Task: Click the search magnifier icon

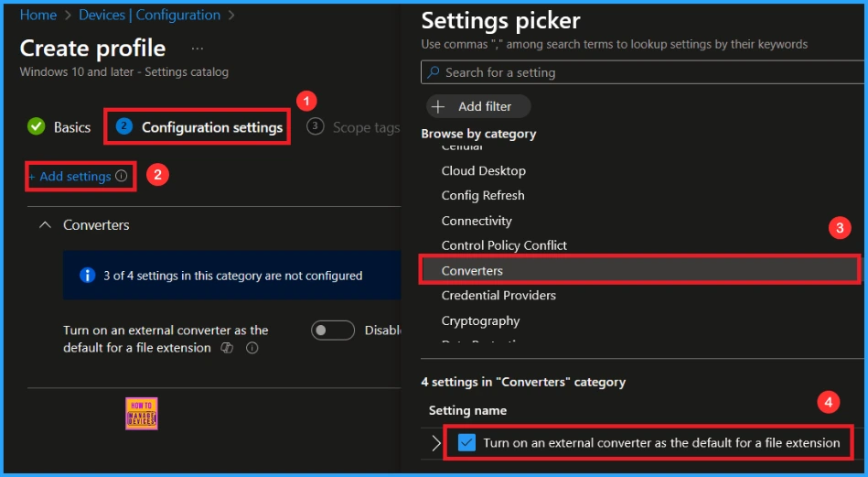Action: [434, 72]
